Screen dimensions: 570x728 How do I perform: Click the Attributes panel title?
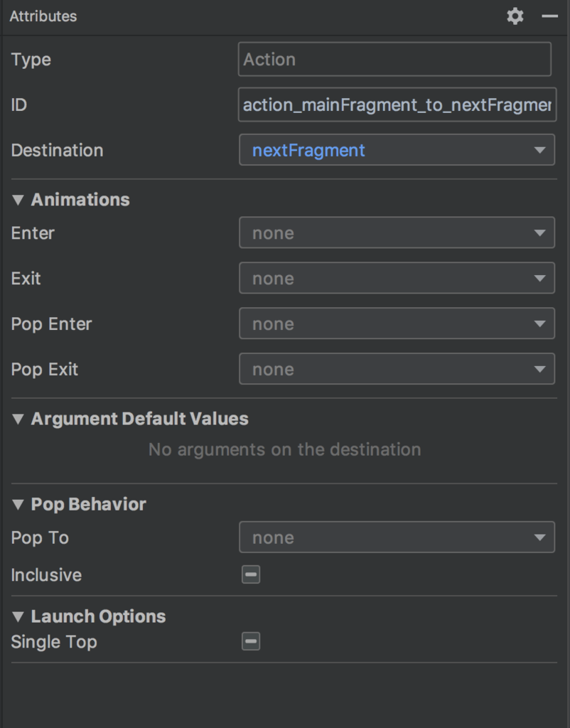pos(43,16)
